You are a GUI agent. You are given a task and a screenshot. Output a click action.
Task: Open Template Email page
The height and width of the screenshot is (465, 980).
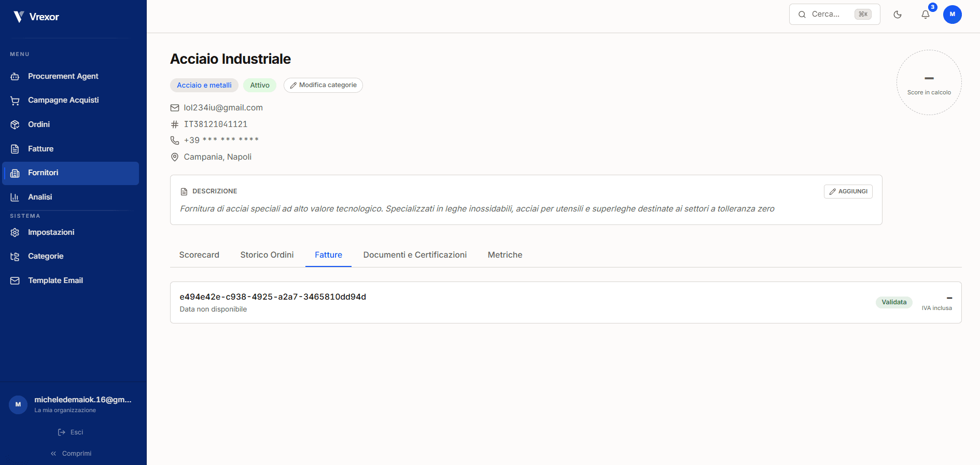pos(71,280)
